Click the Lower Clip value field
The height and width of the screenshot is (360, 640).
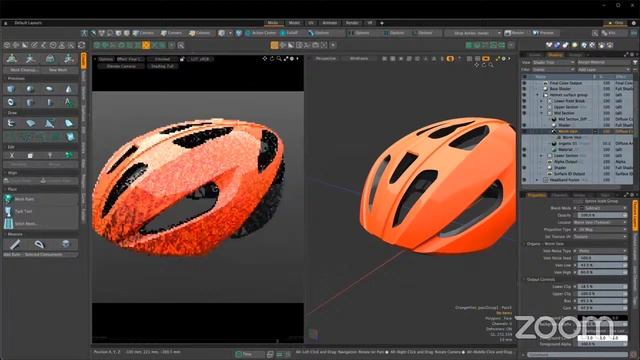pyautogui.click(x=602, y=287)
